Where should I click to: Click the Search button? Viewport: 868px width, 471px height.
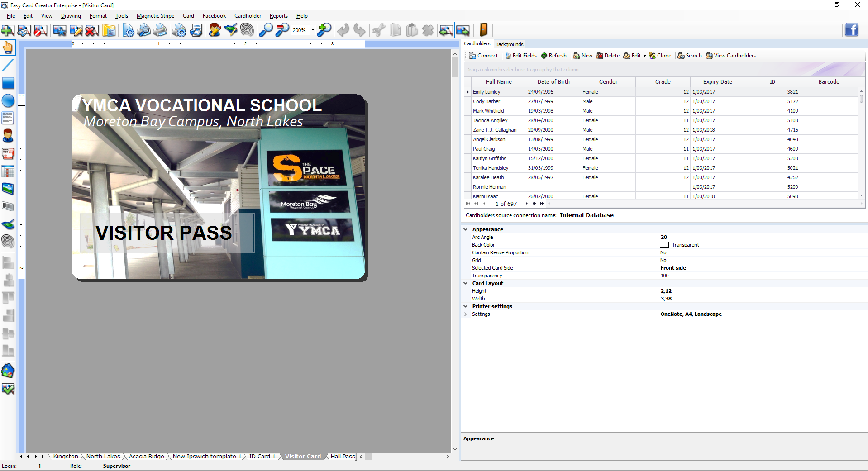click(x=690, y=56)
